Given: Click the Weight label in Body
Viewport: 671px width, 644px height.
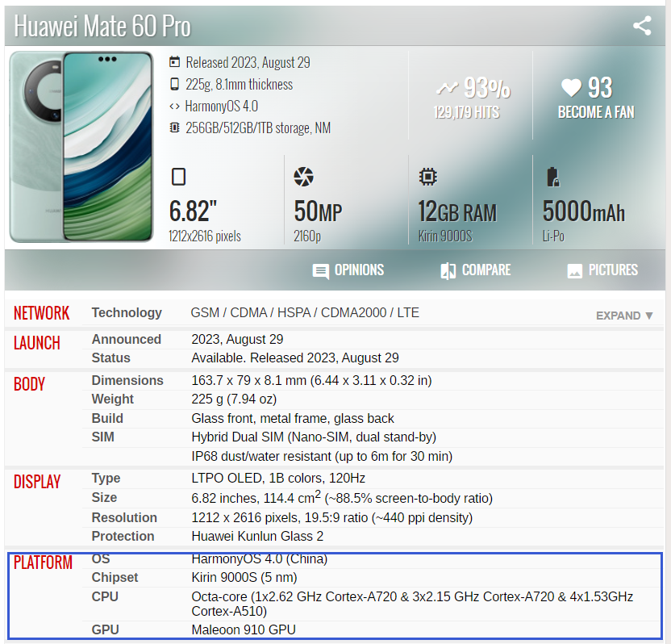Looking at the screenshot, I should 113,399.
